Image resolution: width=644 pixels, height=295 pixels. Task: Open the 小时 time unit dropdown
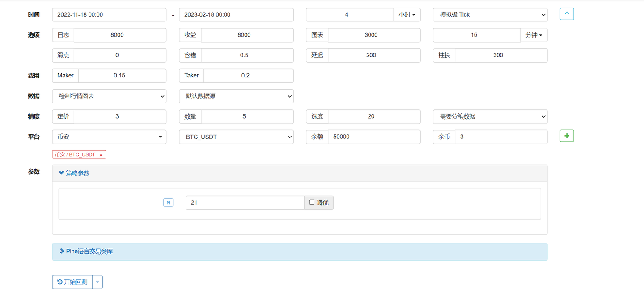pos(407,14)
